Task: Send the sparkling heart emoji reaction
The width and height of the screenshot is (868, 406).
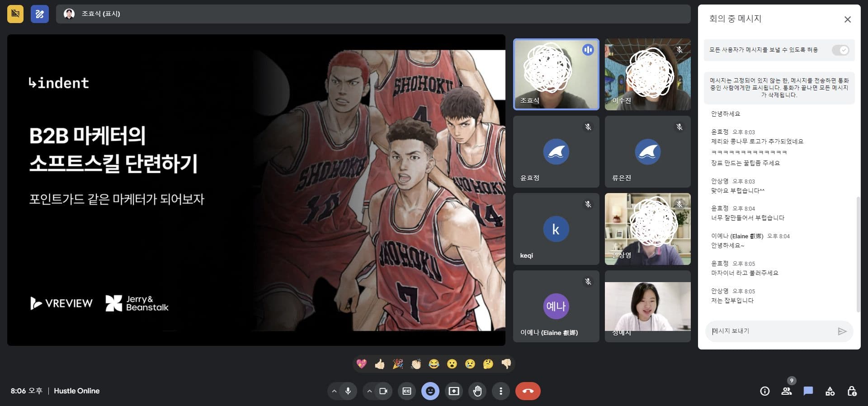Action: [362, 364]
